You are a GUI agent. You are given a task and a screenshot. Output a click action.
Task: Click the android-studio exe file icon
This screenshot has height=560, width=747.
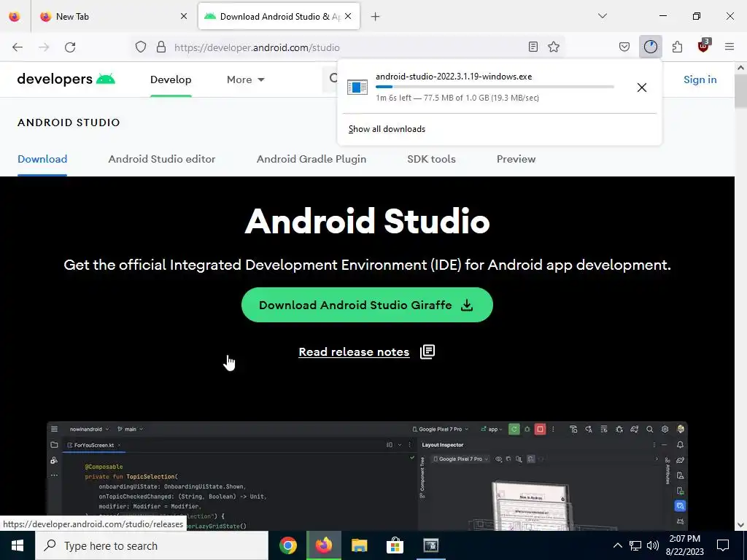[x=357, y=87]
